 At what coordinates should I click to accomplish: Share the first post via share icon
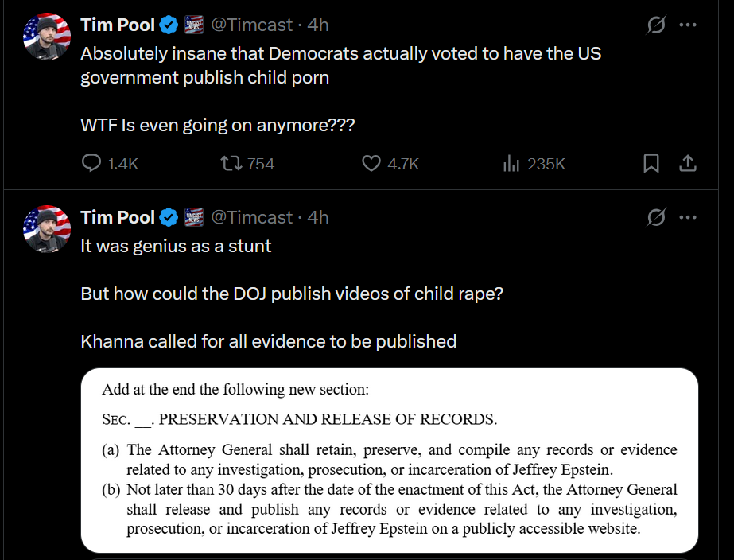point(688,163)
